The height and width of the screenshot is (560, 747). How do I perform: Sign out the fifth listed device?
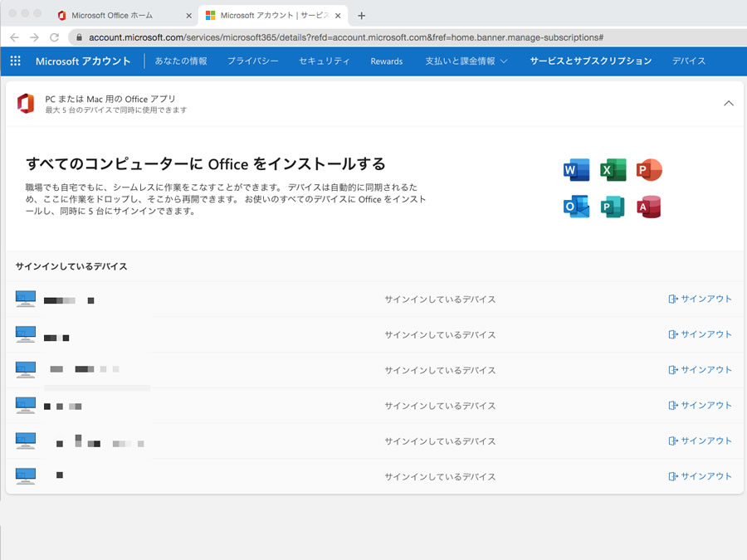[x=700, y=441]
